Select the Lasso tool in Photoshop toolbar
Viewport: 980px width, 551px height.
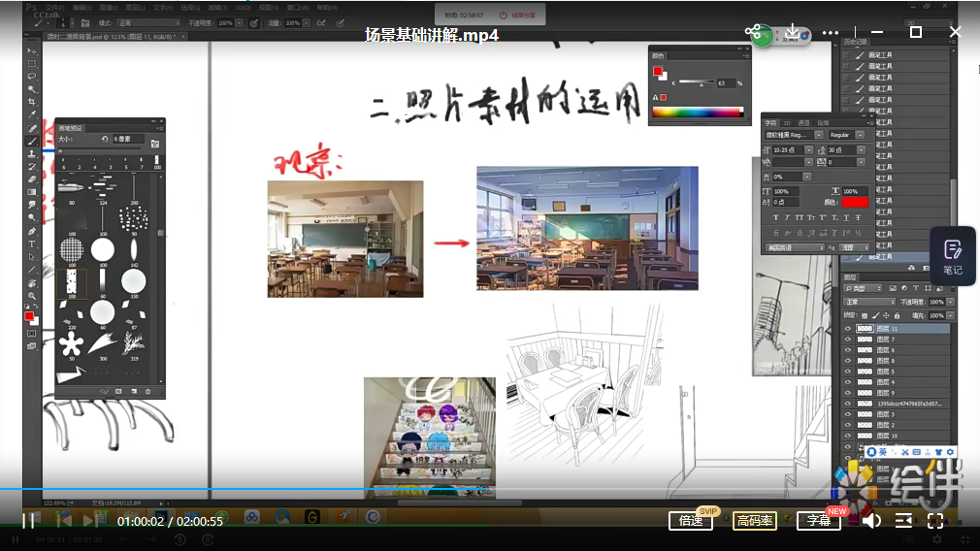[32, 77]
